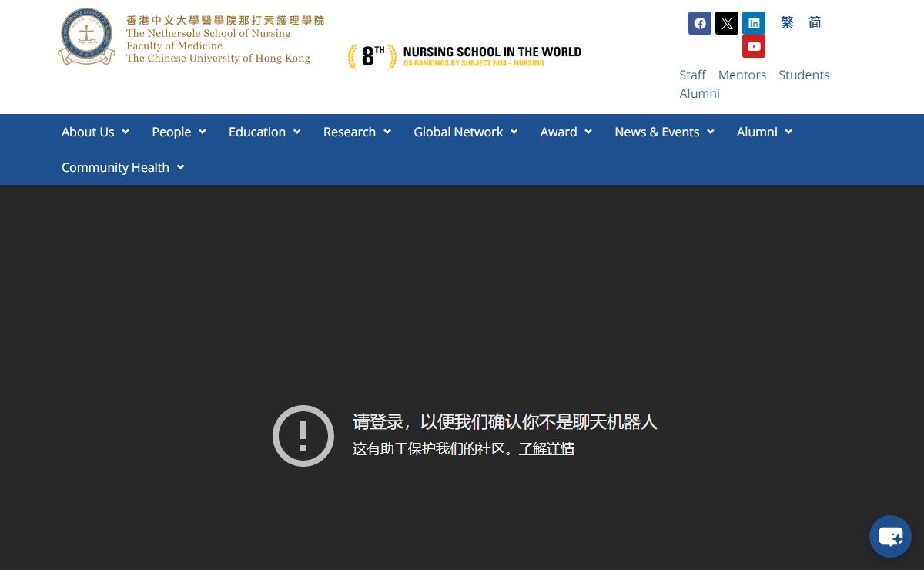Viewport: 924px width, 570px height.
Task: Open the YouTube social icon
Action: click(x=753, y=46)
